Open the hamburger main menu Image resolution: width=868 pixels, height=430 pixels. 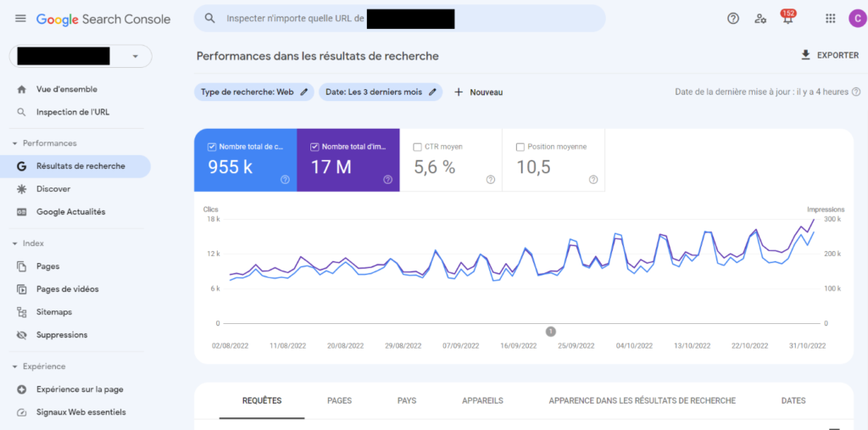[x=20, y=19]
